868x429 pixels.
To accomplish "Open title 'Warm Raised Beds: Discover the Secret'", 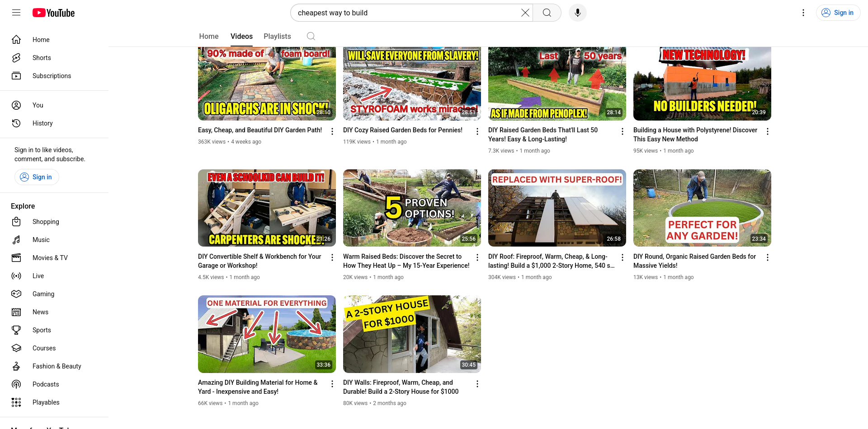I will (x=406, y=261).
